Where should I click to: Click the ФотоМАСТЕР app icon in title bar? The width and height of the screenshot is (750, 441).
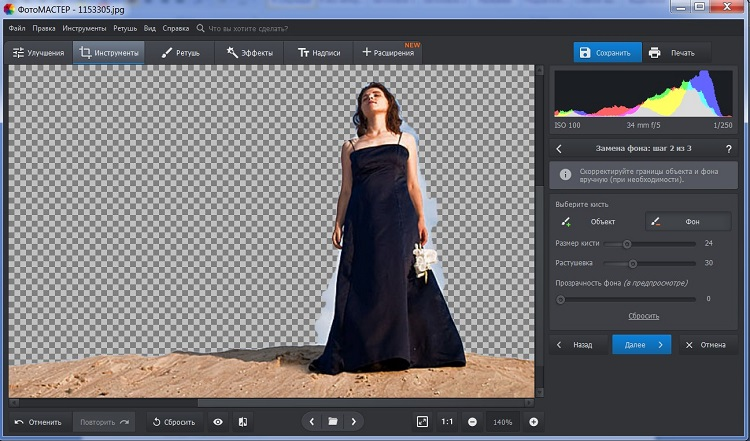(9, 9)
